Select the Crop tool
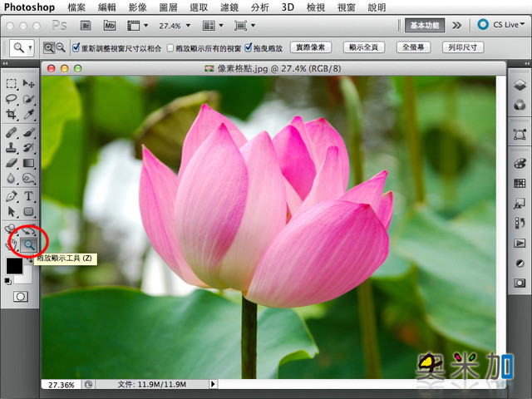Screen dimensions: 532x399 11,115
